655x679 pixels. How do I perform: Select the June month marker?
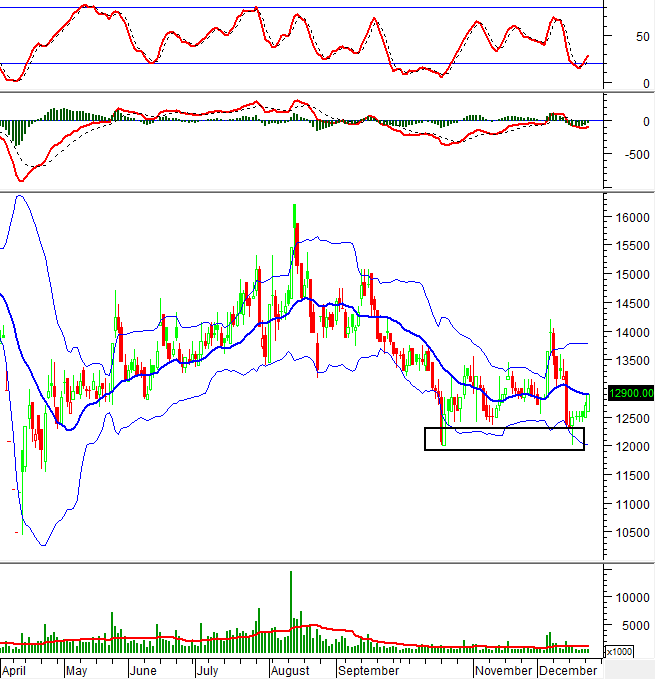pyautogui.click(x=144, y=670)
